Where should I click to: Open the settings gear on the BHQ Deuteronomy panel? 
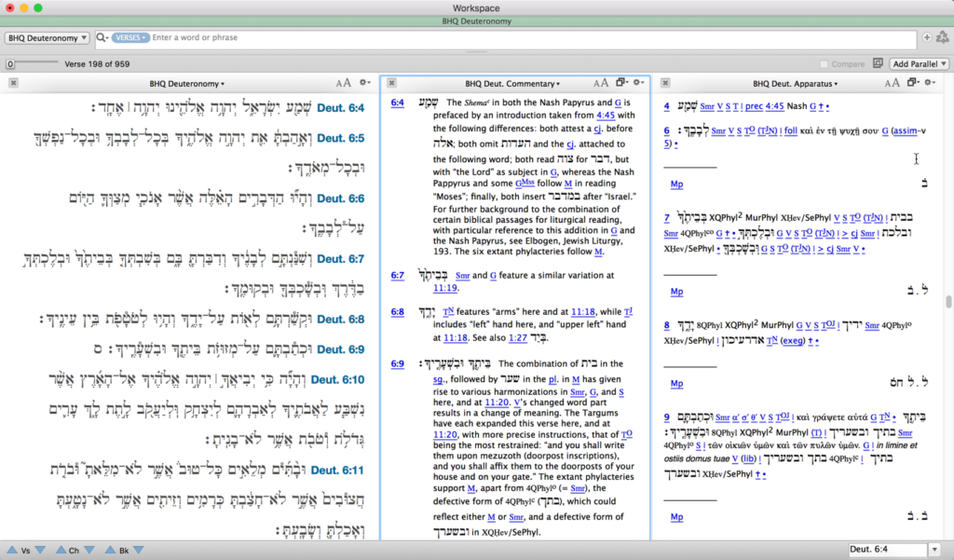click(x=361, y=83)
